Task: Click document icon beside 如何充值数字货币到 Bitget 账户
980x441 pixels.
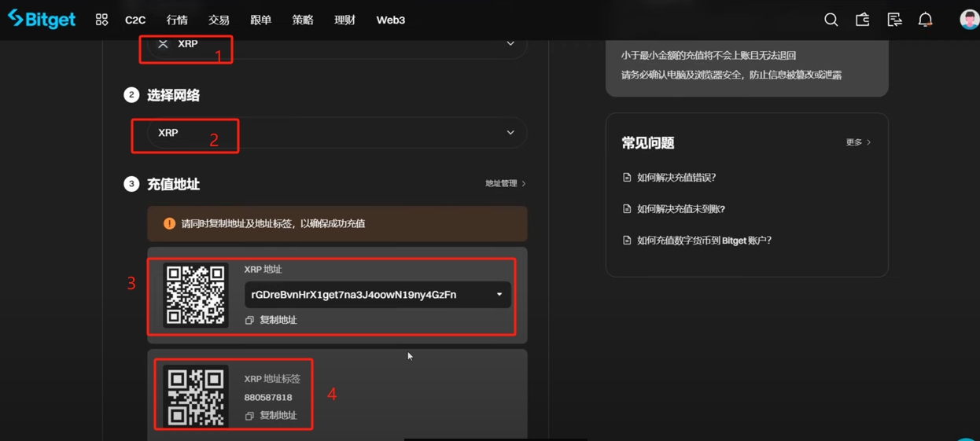Action: (x=627, y=241)
